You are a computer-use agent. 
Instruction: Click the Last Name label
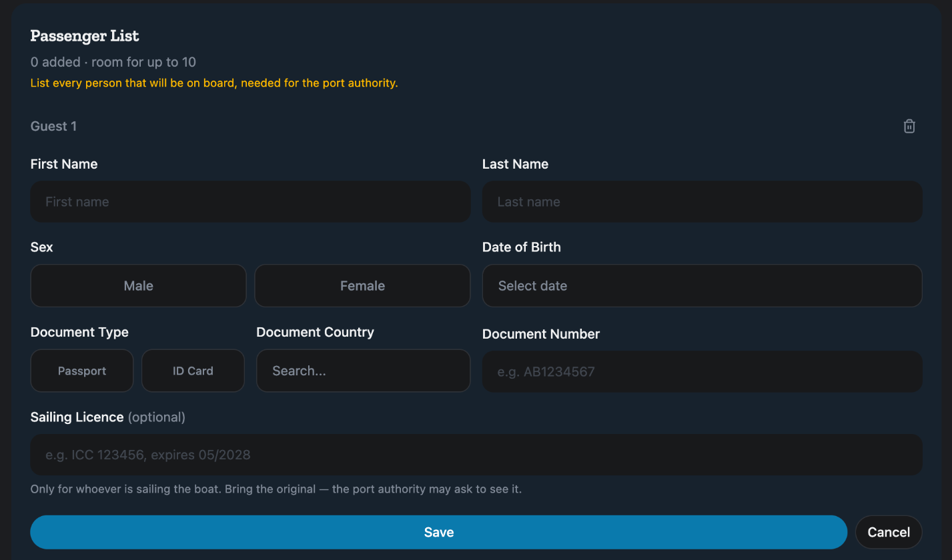pyautogui.click(x=515, y=164)
